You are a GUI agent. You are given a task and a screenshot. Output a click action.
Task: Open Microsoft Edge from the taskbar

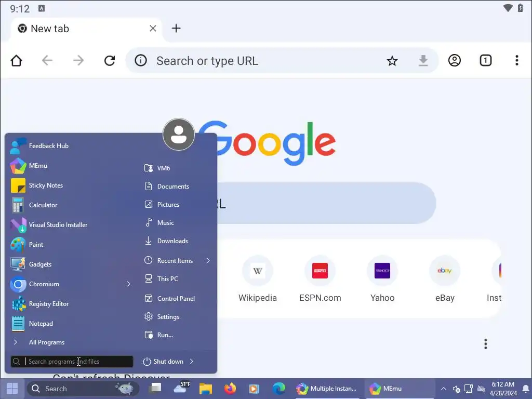pyautogui.click(x=278, y=389)
